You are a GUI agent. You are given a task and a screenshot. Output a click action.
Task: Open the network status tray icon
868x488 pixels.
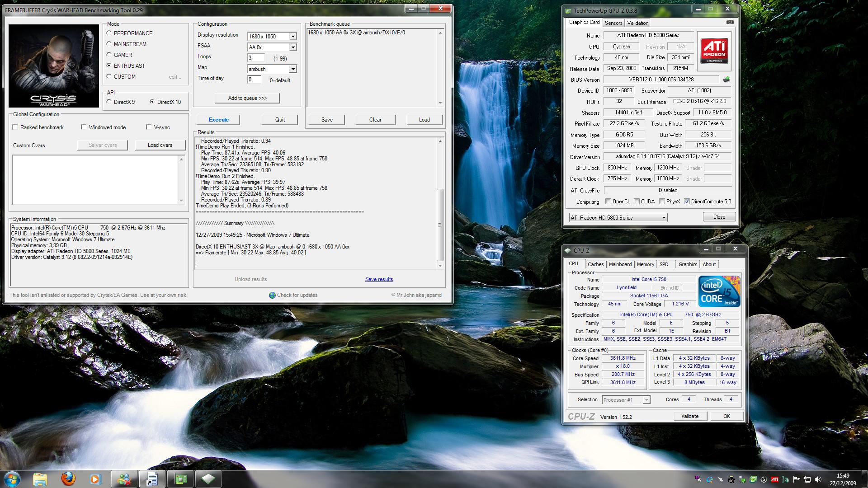(807, 479)
